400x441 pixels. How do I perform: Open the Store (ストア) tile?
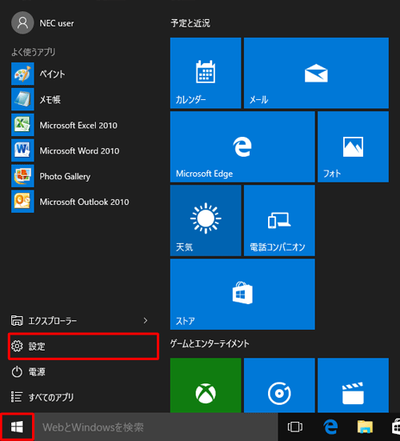pyautogui.click(x=242, y=294)
